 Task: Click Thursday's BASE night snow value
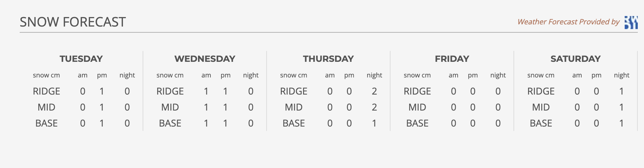tap(374, 123)
